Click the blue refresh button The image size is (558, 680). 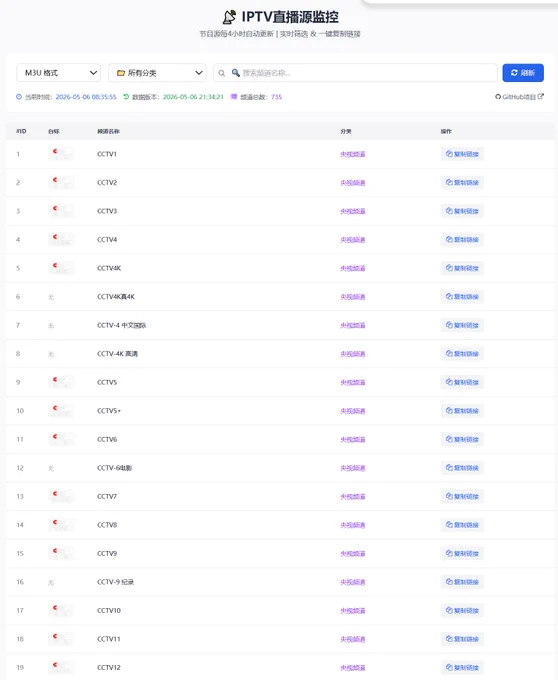pos(523,73)
